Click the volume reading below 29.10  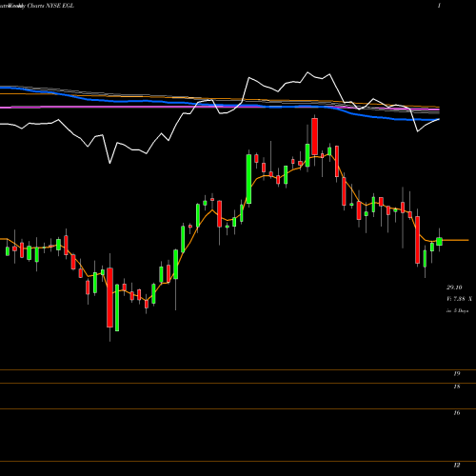[x=459, y=299]
